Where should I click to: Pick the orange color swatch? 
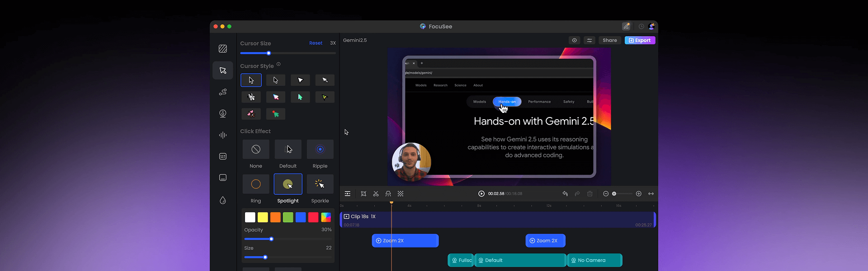click(x=275, y=217)
